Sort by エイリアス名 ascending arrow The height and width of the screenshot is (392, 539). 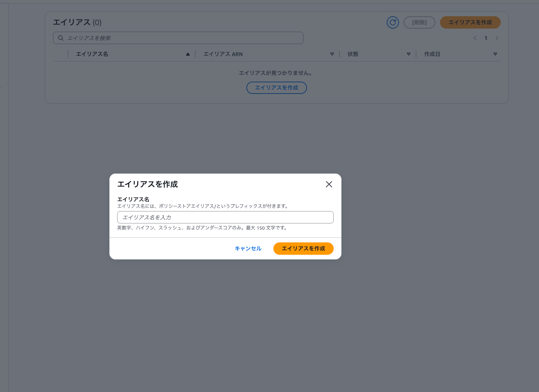click(188, 54)
